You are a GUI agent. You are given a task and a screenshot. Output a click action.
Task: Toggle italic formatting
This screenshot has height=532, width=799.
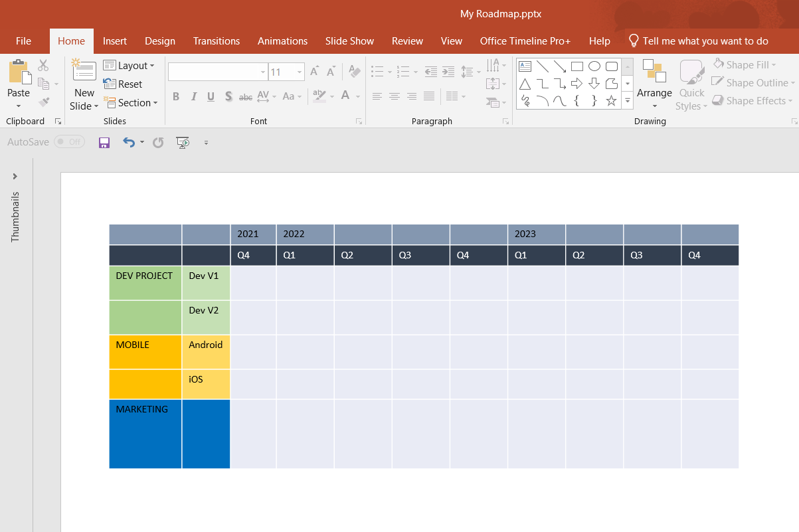[x=193, y=96]
